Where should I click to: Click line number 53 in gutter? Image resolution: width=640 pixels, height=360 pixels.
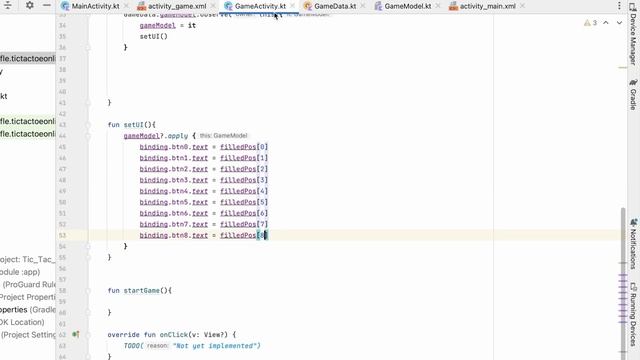click(x=62, y=236)
